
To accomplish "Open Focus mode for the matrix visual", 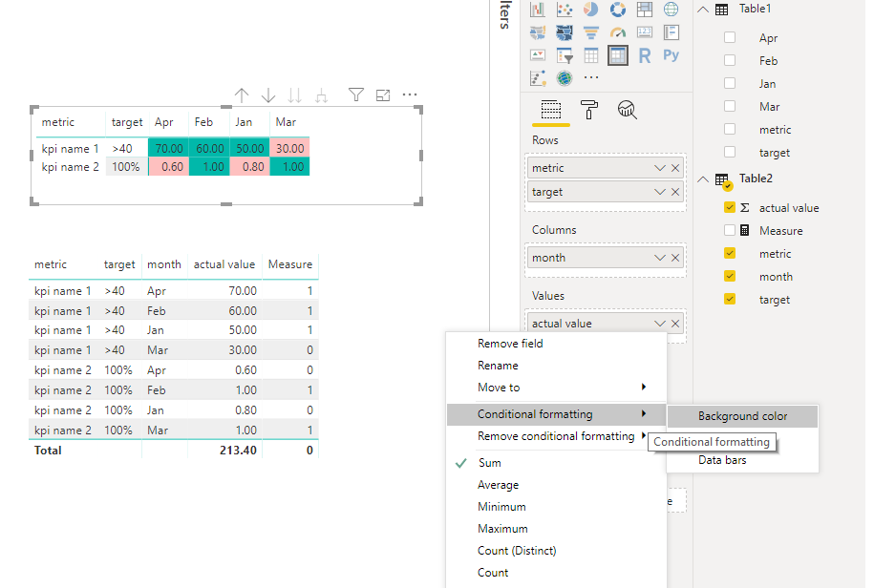I will click(383, 95).
